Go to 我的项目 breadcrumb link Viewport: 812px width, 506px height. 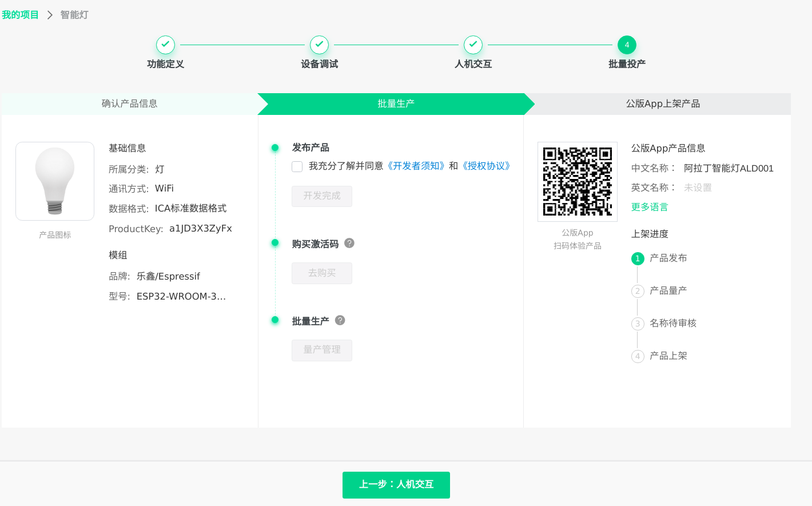tap(20, 15)
